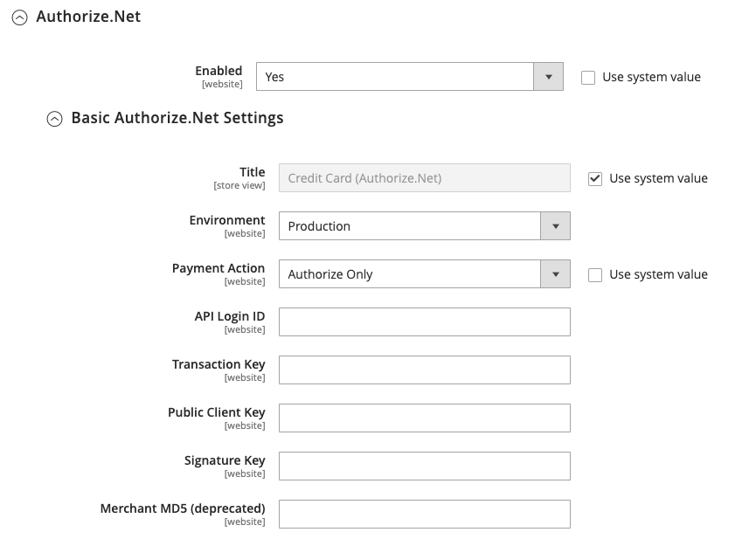Screen dimensions: 756x539
Task: Click the Authorize.Net section heading
Action: tap(88, 17)
